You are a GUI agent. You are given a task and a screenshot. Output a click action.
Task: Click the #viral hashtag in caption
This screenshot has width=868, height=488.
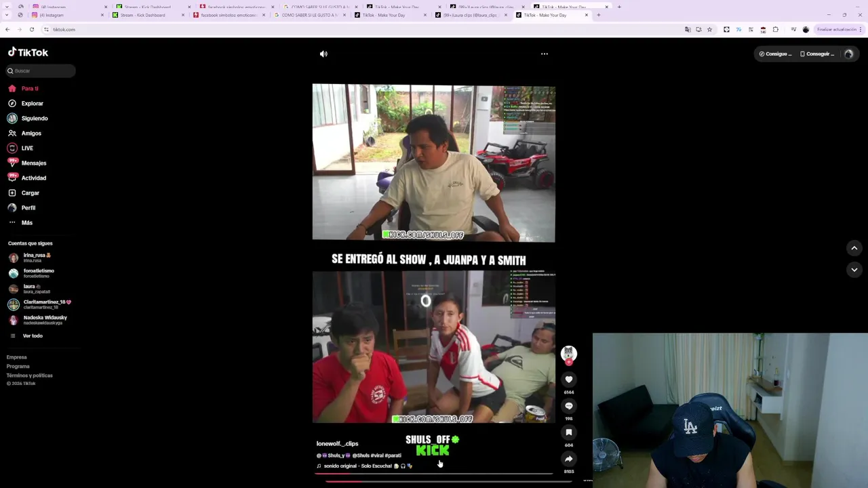click(377, 455)
